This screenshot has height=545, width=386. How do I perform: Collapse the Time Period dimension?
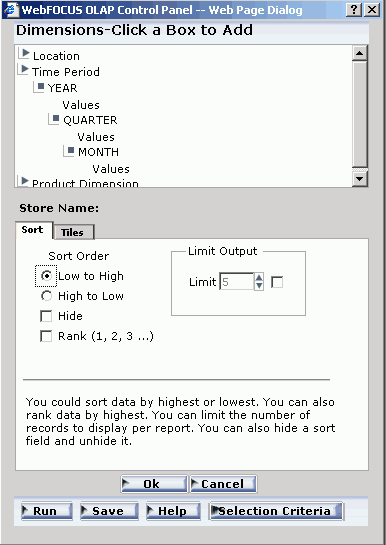(x=25, y=69)
